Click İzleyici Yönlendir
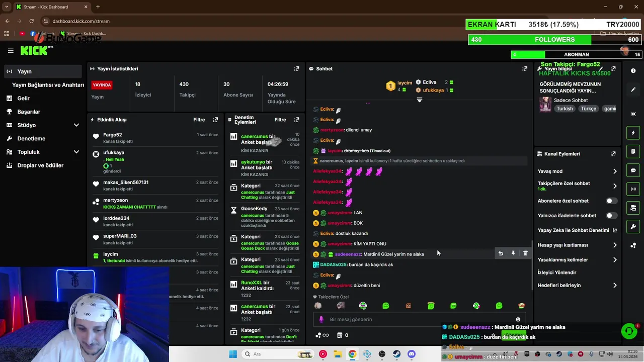Viewport: 644px width, 362px height. 557,273
